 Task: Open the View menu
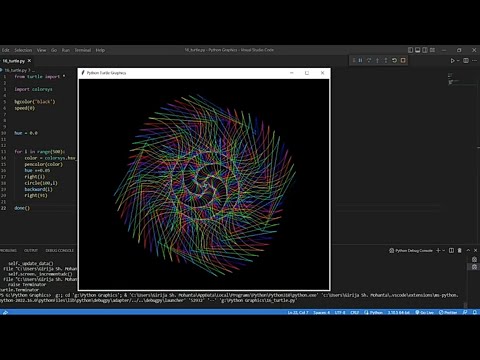(x=41, y=50)
